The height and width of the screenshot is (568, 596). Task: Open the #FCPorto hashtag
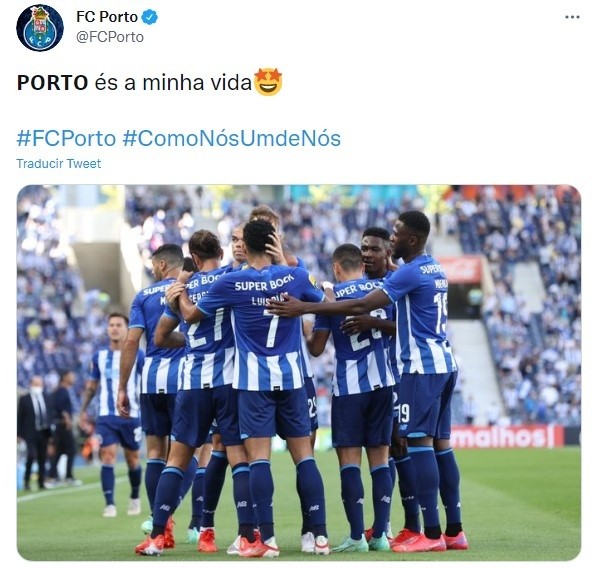[x=66, y=138]
